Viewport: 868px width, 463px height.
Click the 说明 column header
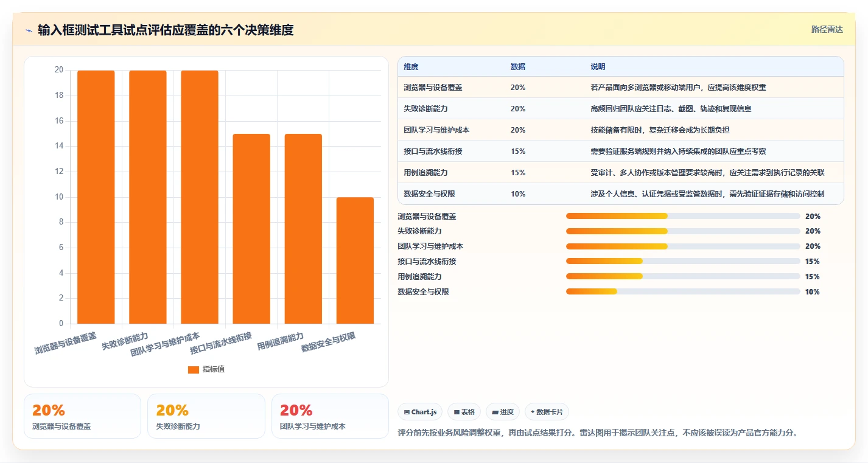[x=598, y=67]
